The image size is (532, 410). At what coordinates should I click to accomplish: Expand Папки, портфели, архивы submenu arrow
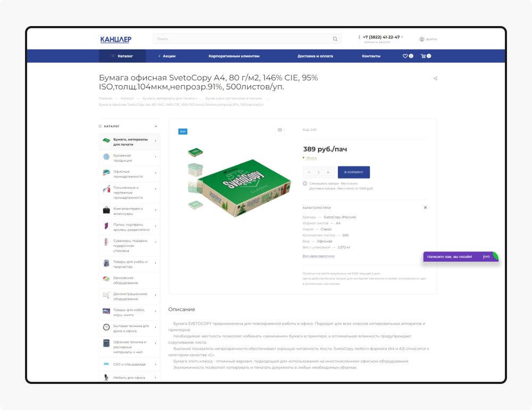[155, 226]
